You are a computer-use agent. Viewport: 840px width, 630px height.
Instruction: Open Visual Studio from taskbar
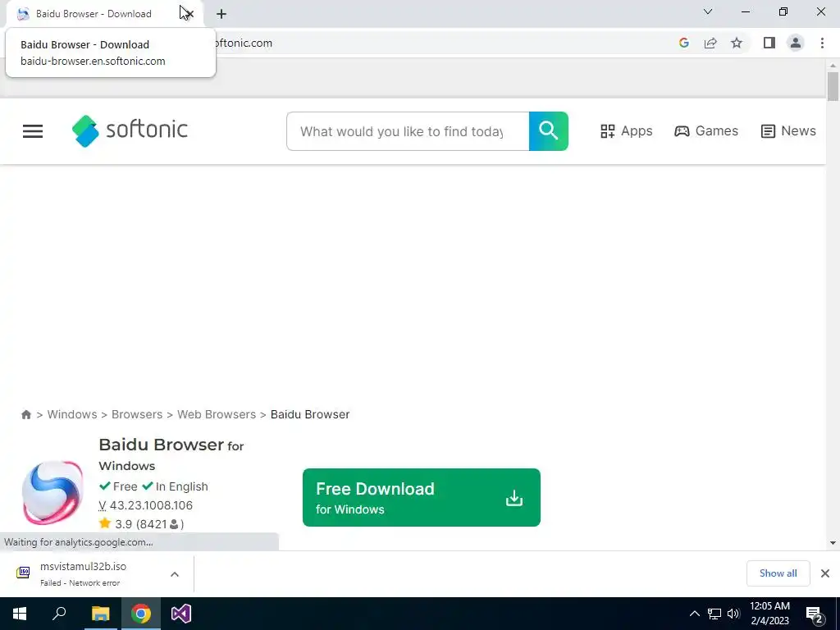tap(181, 614)
